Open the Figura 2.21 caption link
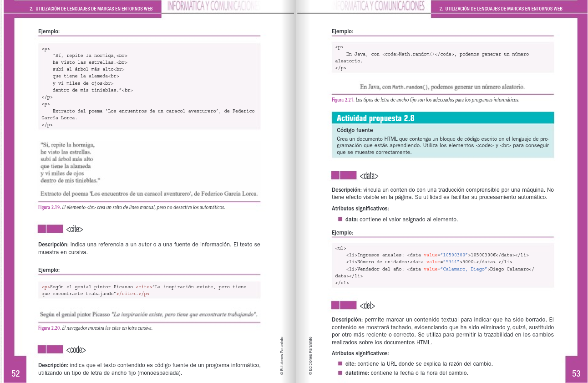 [x=342, y=100]
